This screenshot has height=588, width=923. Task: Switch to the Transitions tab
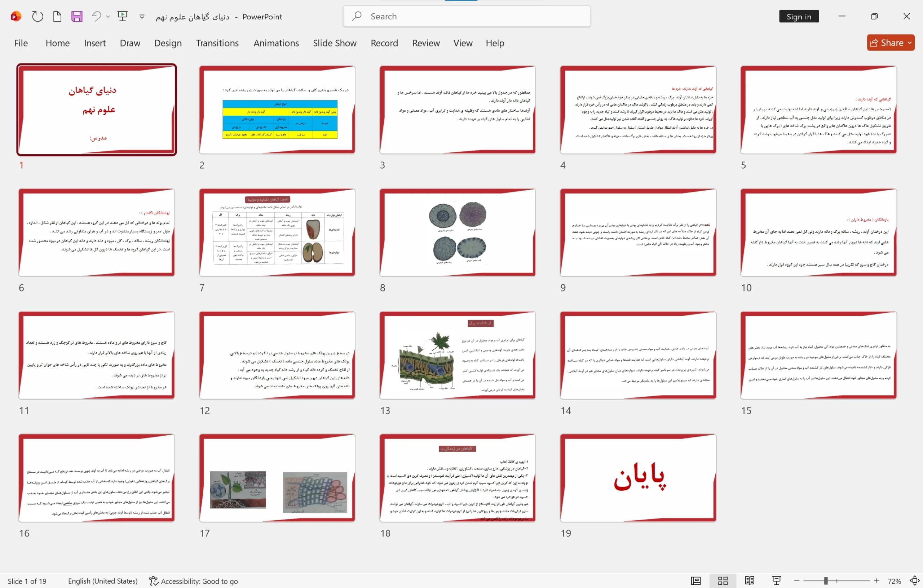[x=217, y=43]
